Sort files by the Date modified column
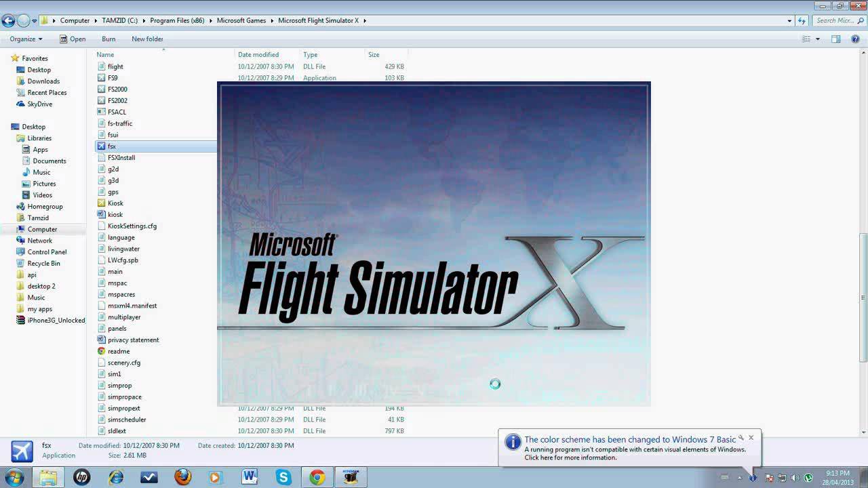Viewport: 868px width, 488px height. 258,54
